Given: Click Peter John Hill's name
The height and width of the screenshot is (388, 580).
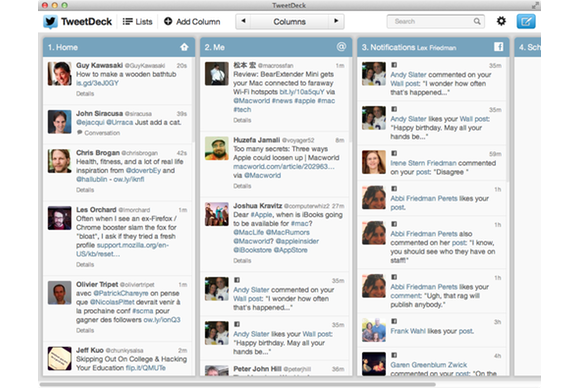Looking at the screenshot, I should click(257, 369).
